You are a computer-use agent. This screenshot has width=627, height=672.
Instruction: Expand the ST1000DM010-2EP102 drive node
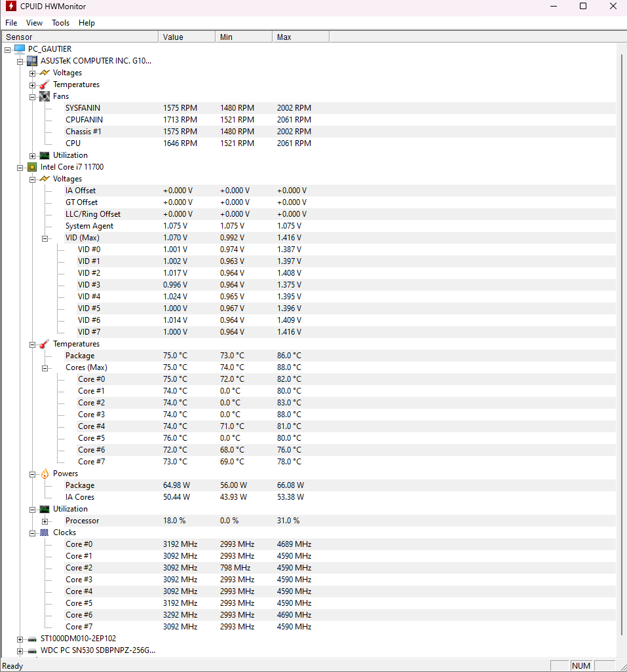click(20, 639)
